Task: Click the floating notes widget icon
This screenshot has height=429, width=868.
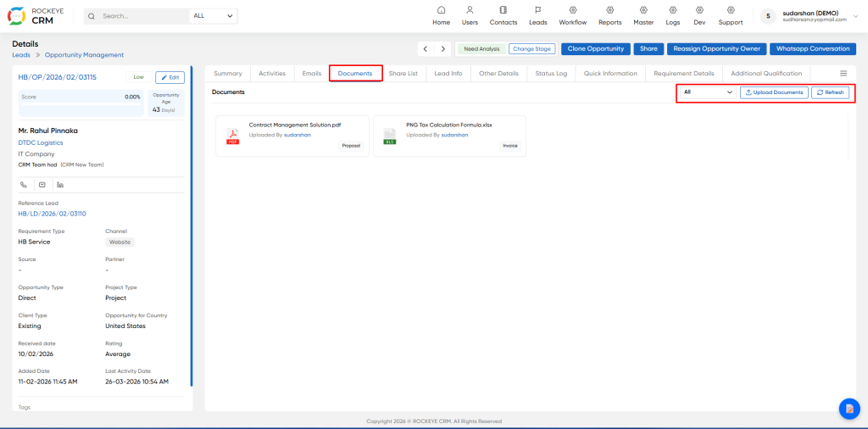Action: click(x=849, y=409)
